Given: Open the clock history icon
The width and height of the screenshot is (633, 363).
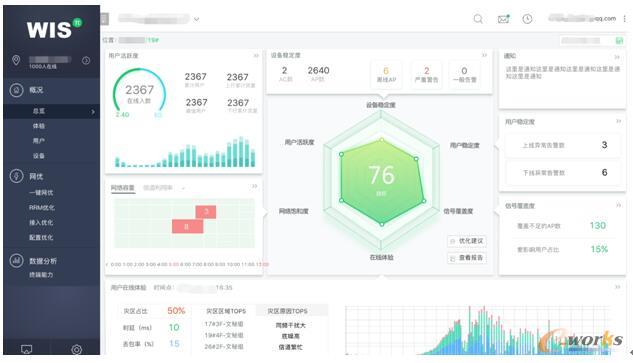Looking at the screenshot, I should [x=527, y=19].
